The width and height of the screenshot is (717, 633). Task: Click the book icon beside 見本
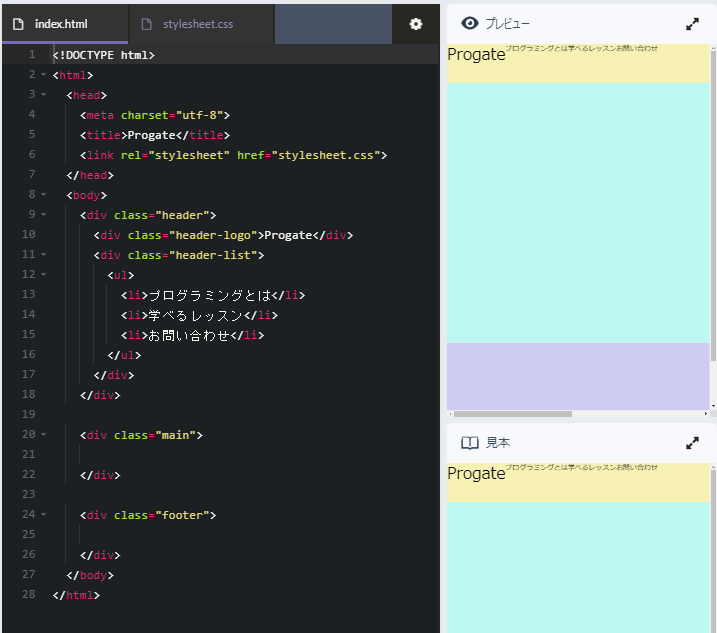point(470,443)
